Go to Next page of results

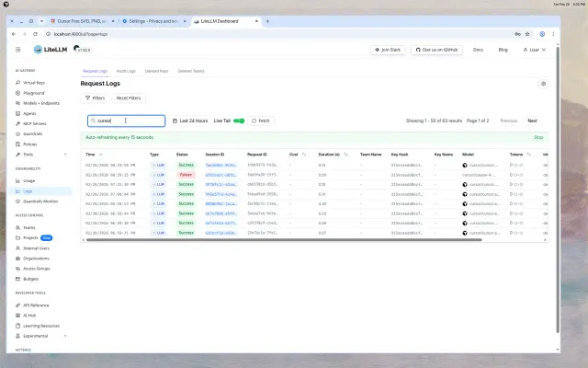click(x=532, y=121)
